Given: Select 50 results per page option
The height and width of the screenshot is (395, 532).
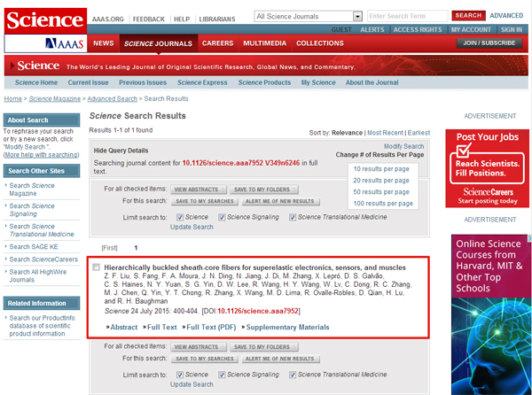Looking at the screenshot, I should [x=381, y=191].
